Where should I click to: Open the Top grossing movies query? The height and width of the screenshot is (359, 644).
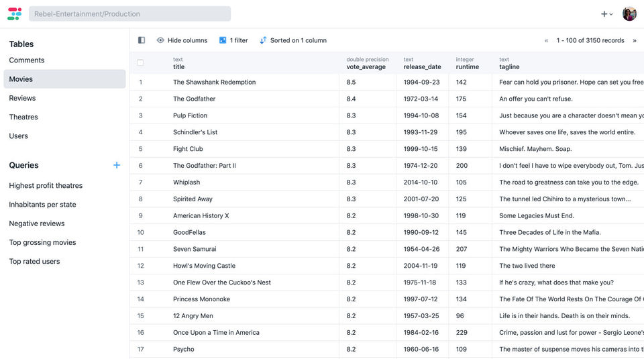point(42,242)
